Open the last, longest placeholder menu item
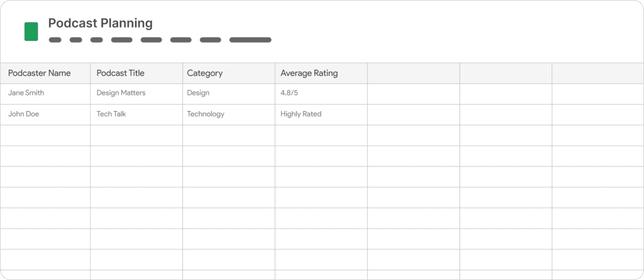 pyautogui.click(x=250, y=40)
